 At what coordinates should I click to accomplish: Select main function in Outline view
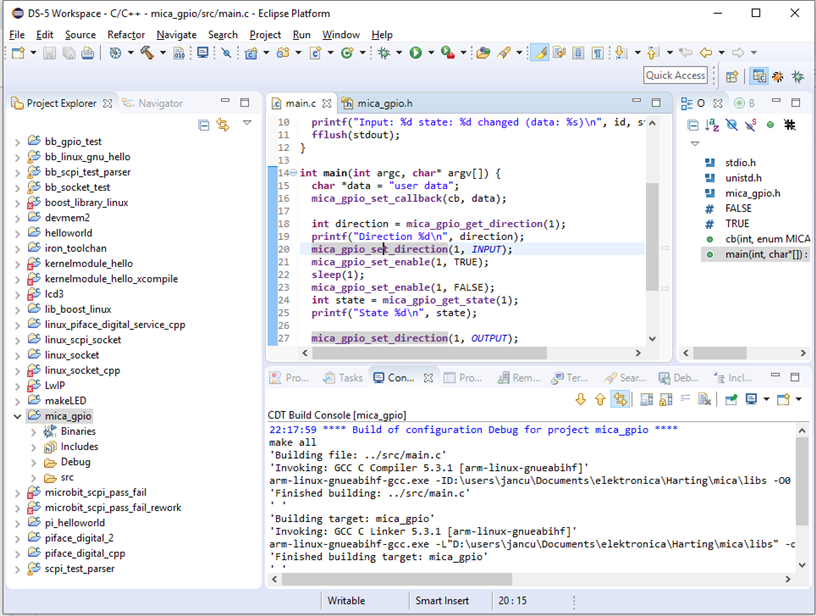756,254
